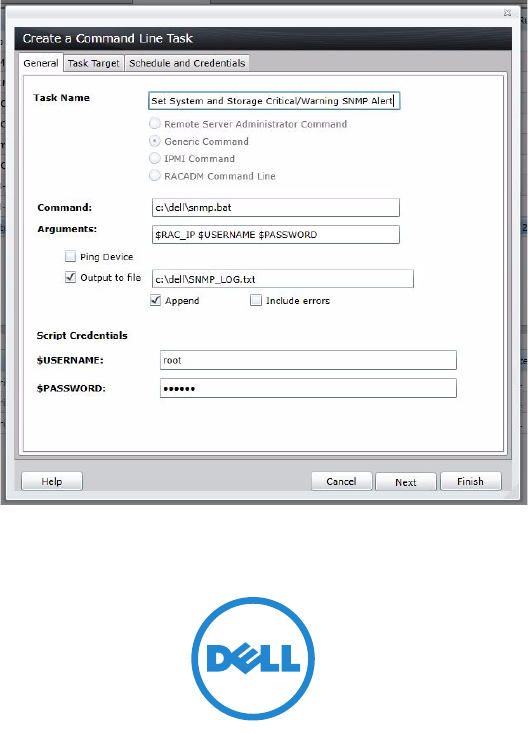This screenshot has width=528, height=733.
Task: Toggle the Append checkbox
Action: (156, 300)
